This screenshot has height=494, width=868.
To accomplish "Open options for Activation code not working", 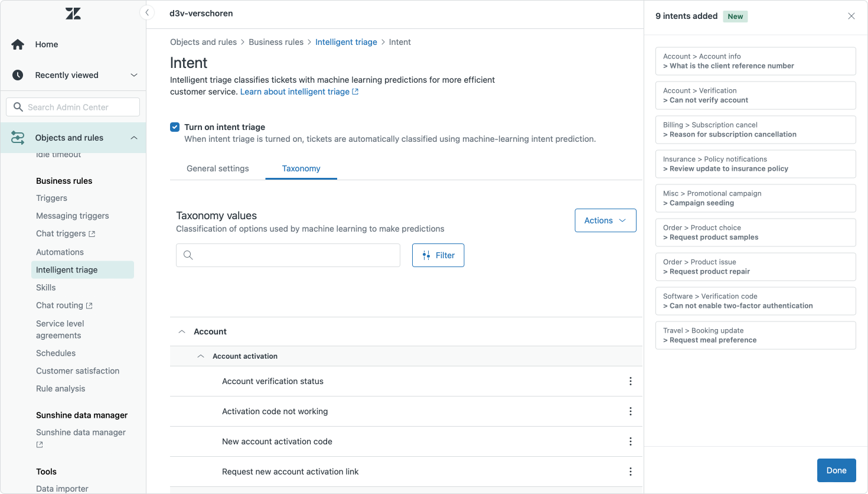I will (631, 411).
